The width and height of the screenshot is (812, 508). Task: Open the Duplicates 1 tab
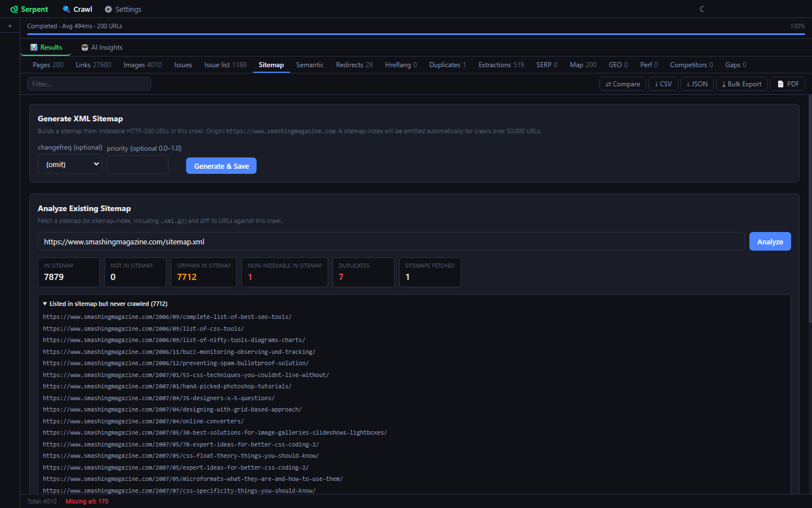pyautogui.click(x=448, y=65)
